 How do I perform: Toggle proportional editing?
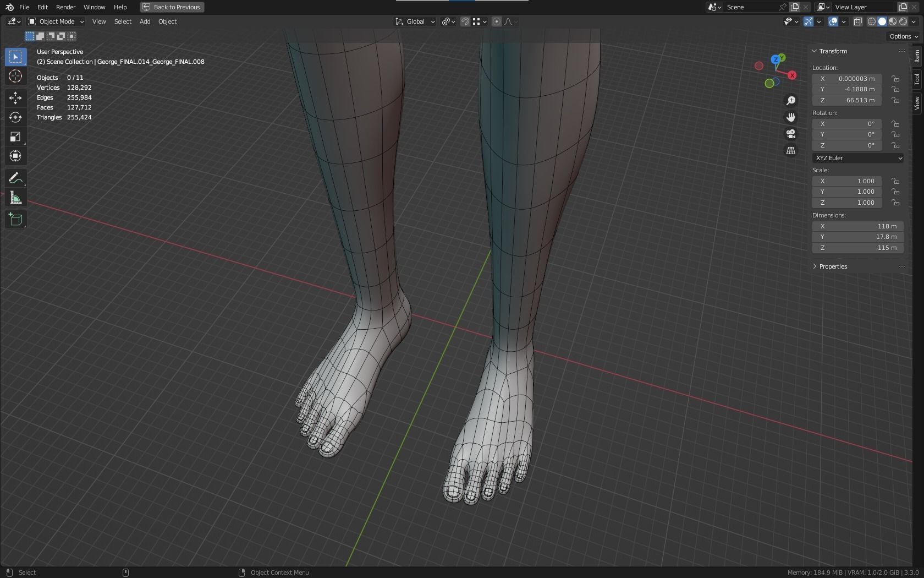click(497, 21)
